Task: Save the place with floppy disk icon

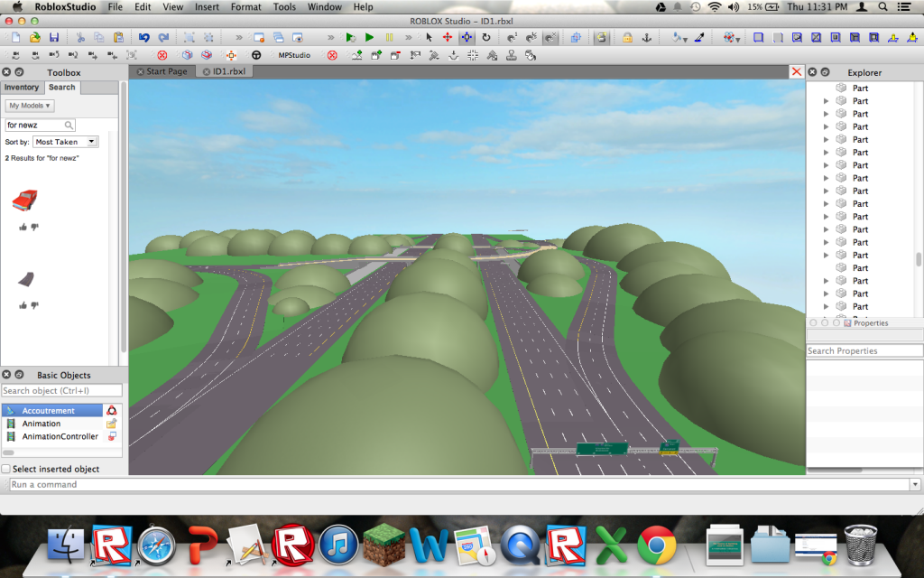Action: click(53, 37)
